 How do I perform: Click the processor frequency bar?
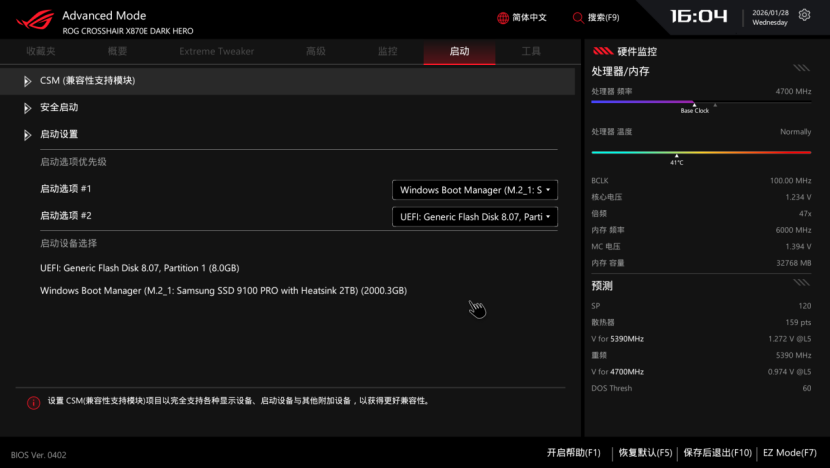click(x=701, y=101)
